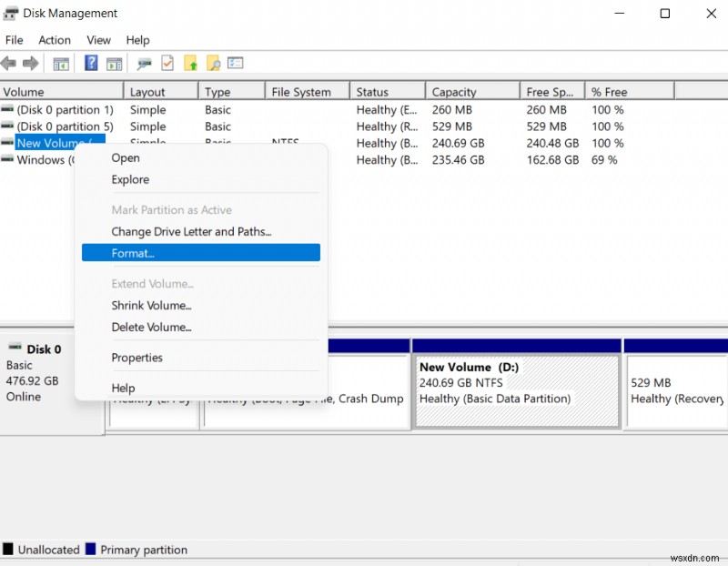Click the rightmost checklist toolbar icon

click(x=236, y=63)
